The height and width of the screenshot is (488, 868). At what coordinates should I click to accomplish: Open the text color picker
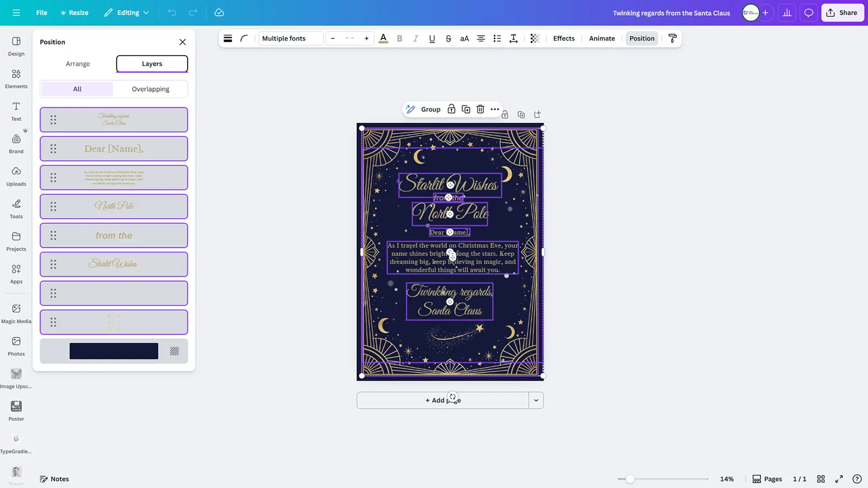click(383, 38)
